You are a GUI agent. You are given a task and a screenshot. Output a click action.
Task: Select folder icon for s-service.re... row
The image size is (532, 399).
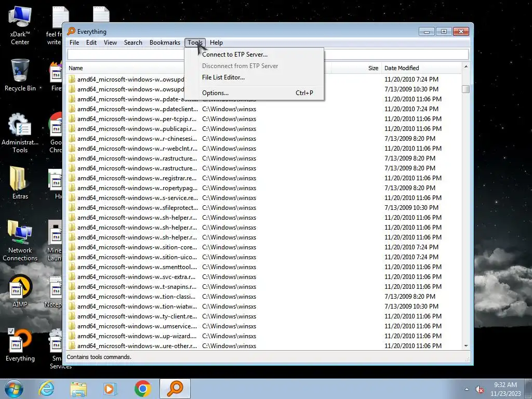coord(72,198)
